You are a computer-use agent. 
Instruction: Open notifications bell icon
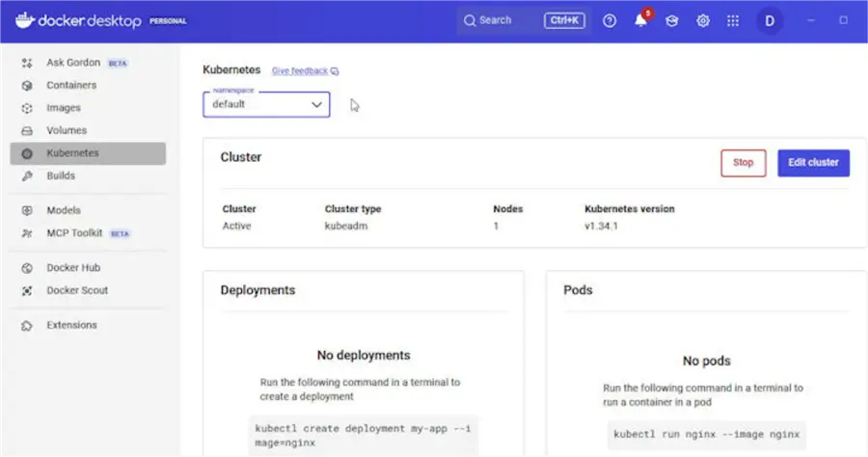click(x=640, y=21)
